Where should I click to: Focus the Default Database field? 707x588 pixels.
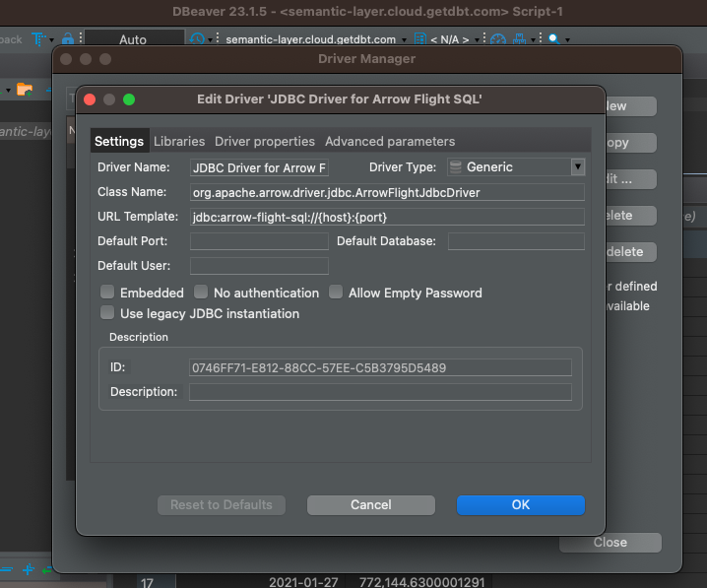(516, 241)
